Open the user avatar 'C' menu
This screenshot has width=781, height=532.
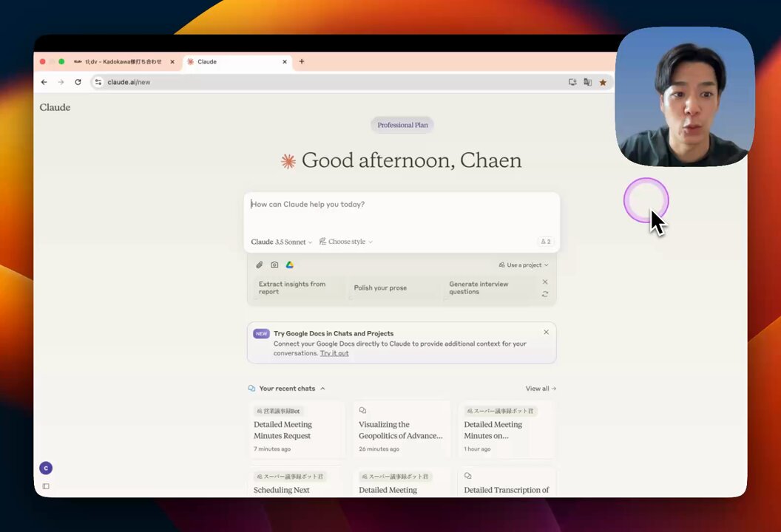46,468
